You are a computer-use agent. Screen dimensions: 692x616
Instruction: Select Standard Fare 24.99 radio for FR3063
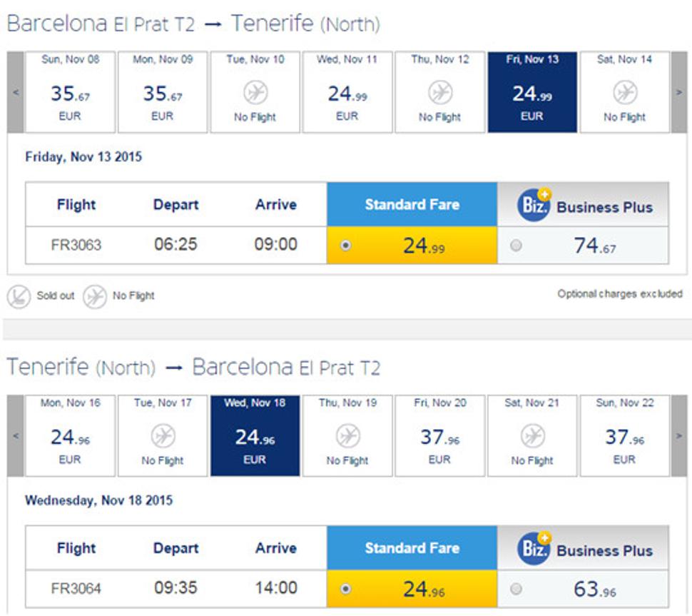tap(346, 245)
